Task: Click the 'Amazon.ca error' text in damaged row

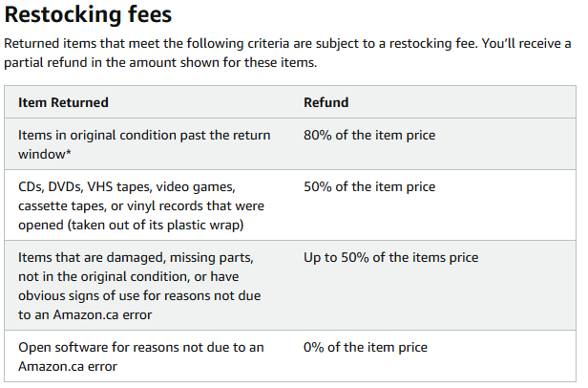Action: [x=102, y=314]
